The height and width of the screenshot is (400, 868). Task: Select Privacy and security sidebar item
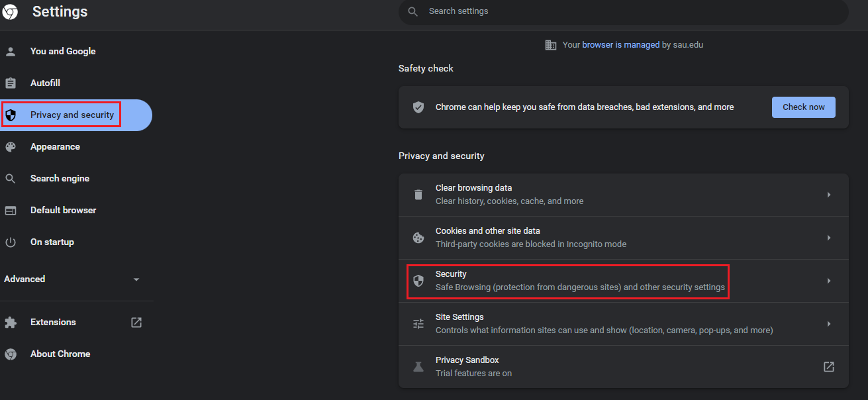pyautogui.click(x=76, y=115)
